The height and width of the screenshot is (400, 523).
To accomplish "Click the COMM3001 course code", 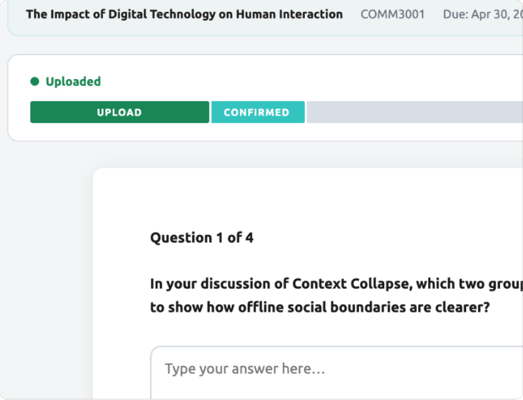I will click(x=393, y=14).
